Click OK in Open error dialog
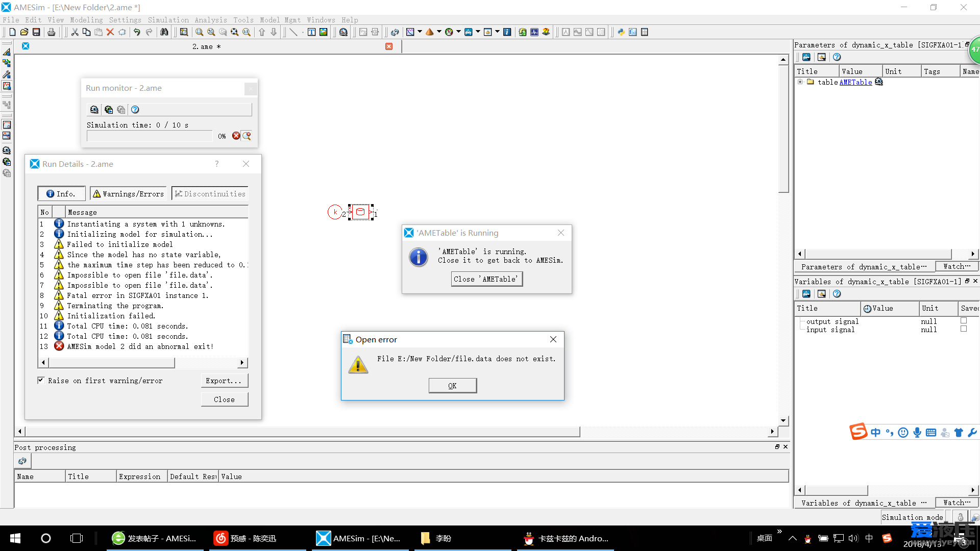This screenshot has height=551, width=980. 452,386
